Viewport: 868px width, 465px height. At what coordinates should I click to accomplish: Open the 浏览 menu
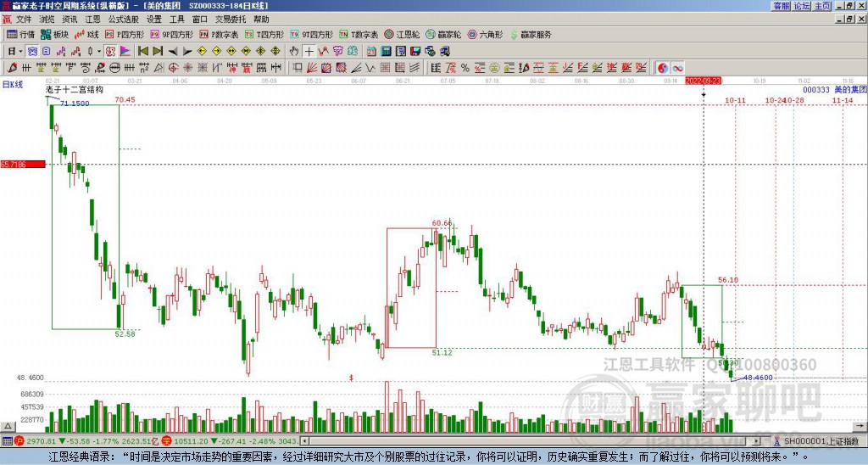click(x=47, y=20)
